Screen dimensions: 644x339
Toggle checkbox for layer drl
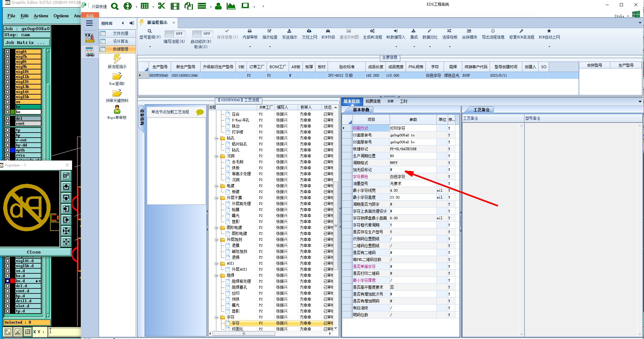[8, 118]
